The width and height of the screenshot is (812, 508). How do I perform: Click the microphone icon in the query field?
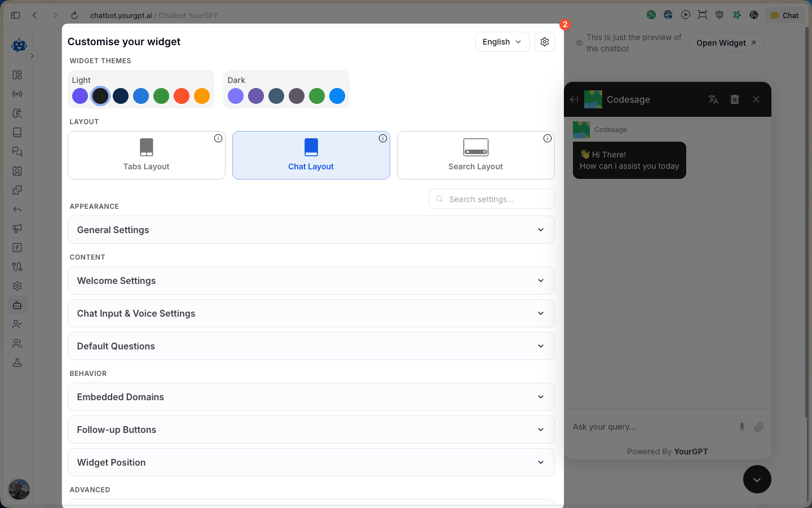pos(742,427)
